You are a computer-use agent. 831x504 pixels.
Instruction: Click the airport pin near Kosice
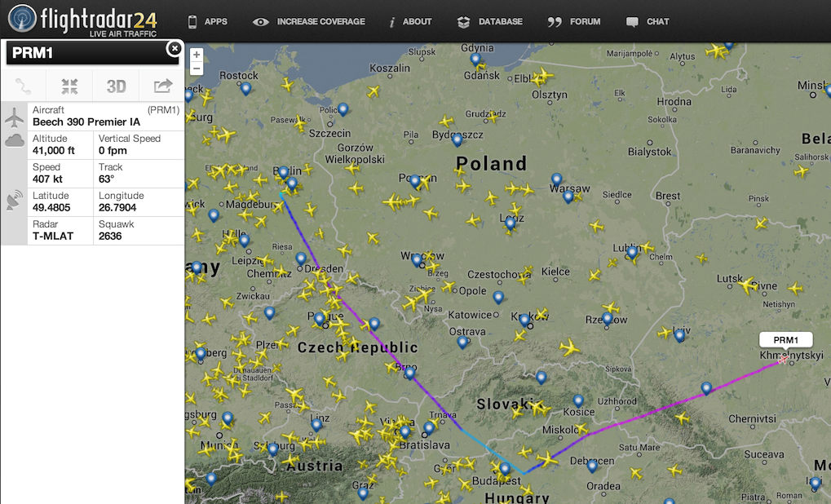578,400
